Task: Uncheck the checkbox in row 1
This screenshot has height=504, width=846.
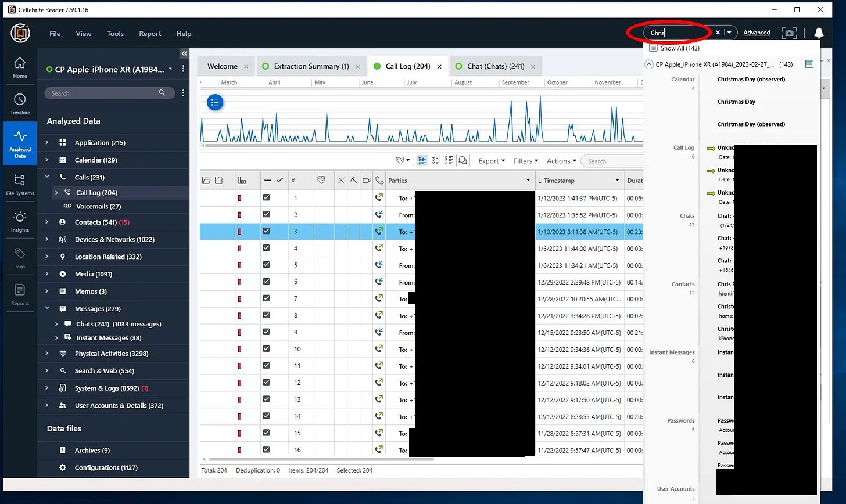Action: 266,197
